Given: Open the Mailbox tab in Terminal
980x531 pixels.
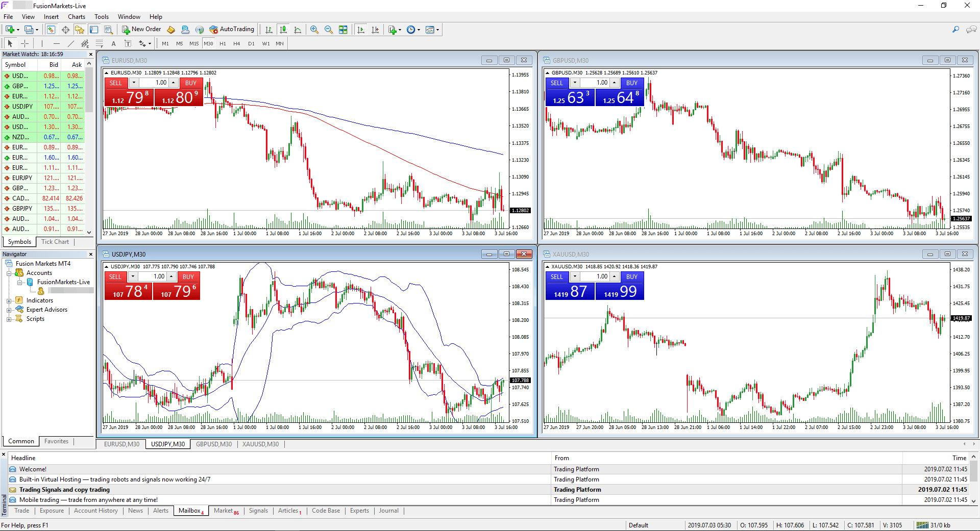Looking at the screenshot, I should click(x=189, y=511).
